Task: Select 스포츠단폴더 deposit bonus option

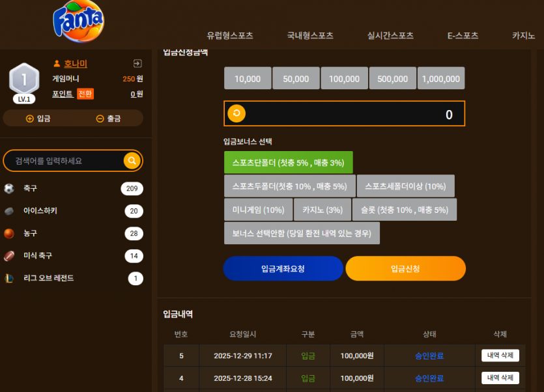Action: click(x=289, y=162)
